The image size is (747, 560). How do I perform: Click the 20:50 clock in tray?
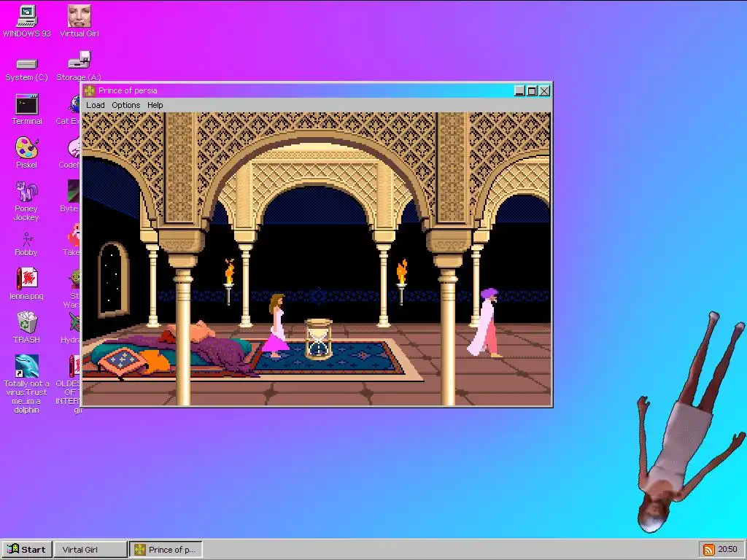click(x=727, y=550)
